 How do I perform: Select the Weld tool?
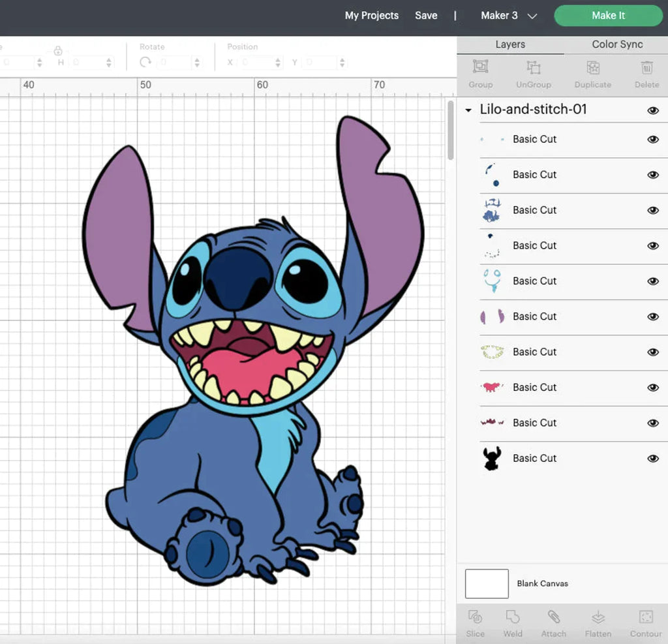[x=513, y=617]
